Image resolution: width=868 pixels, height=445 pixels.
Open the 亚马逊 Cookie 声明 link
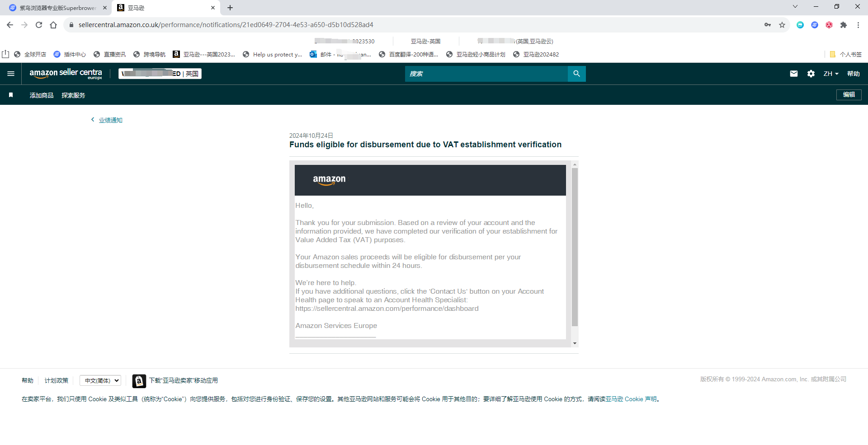(631, 399)
